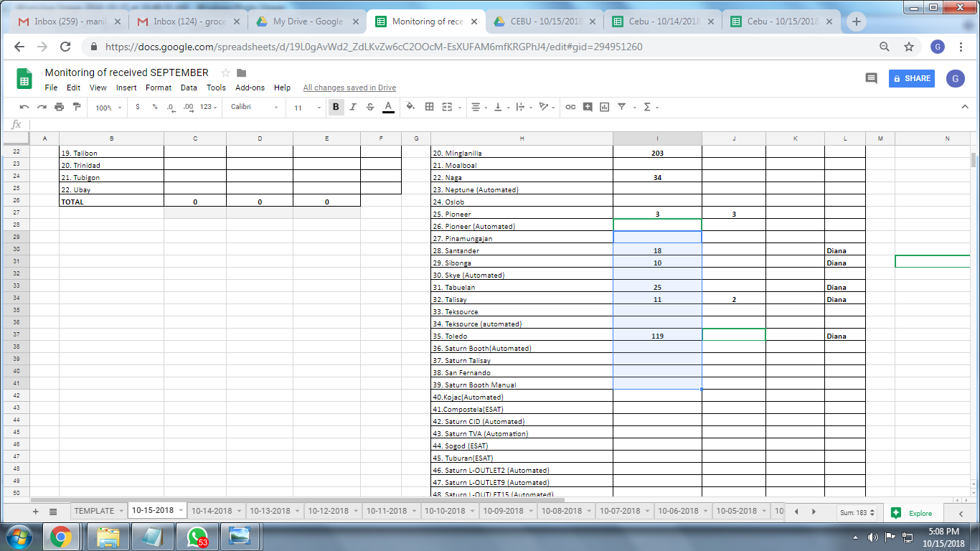Viewport: 980px width, 551px height.
Task: Open the comments history icon beside Share
Action: pos(871,78)
